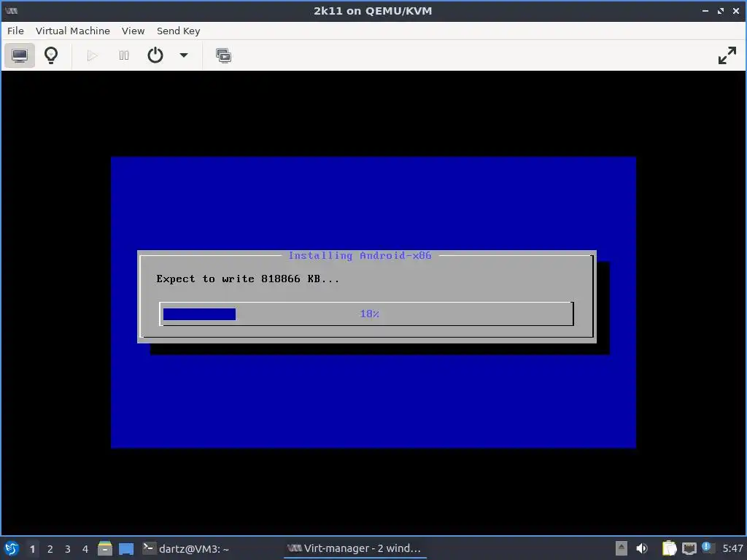This screenshot has width=747, height=560.
Task: Open the file manager from the taskbar
Action: 105,548
